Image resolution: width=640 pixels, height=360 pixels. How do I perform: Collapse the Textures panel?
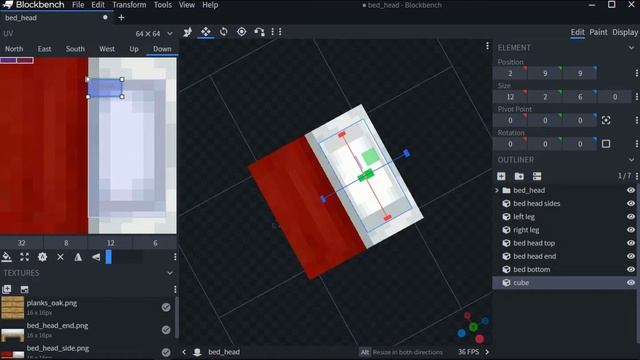pos(170,273)
